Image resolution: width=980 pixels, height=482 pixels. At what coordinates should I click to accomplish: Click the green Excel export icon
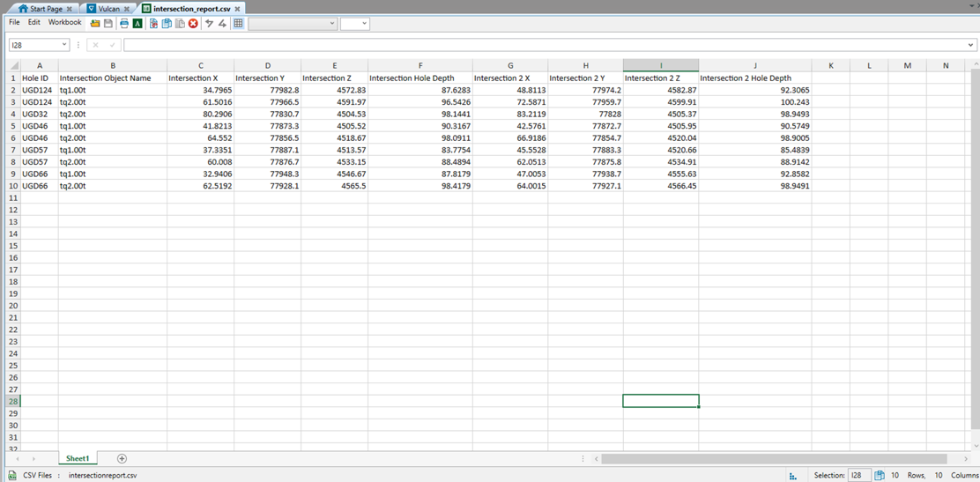point(137,24)
